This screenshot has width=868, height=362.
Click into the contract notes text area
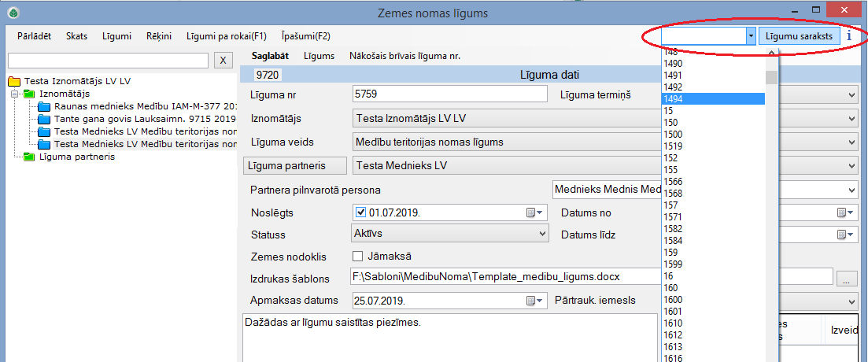click(x=449, y=338)
